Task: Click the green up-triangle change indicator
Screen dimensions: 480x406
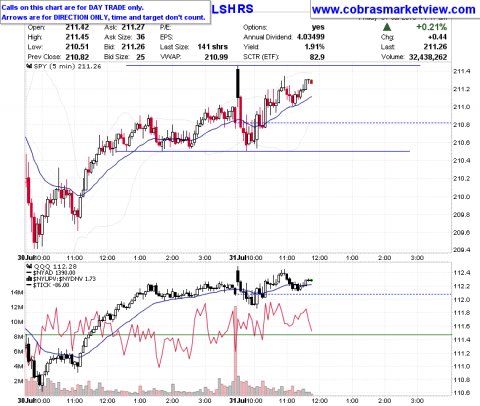Action: pyautogui.click(x=387, y=27)
